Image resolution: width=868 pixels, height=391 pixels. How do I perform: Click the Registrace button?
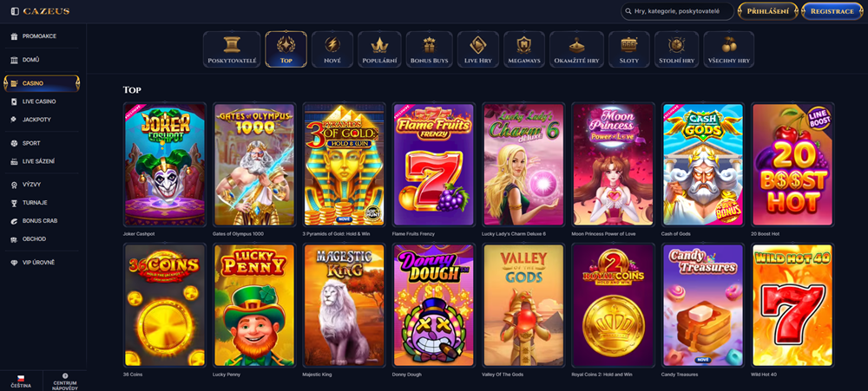832,11
